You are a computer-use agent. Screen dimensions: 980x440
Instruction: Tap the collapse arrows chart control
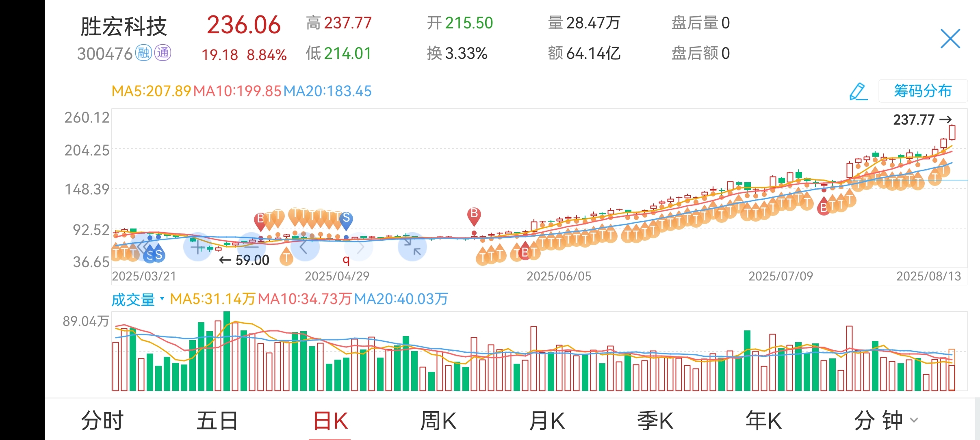[412, 247]
